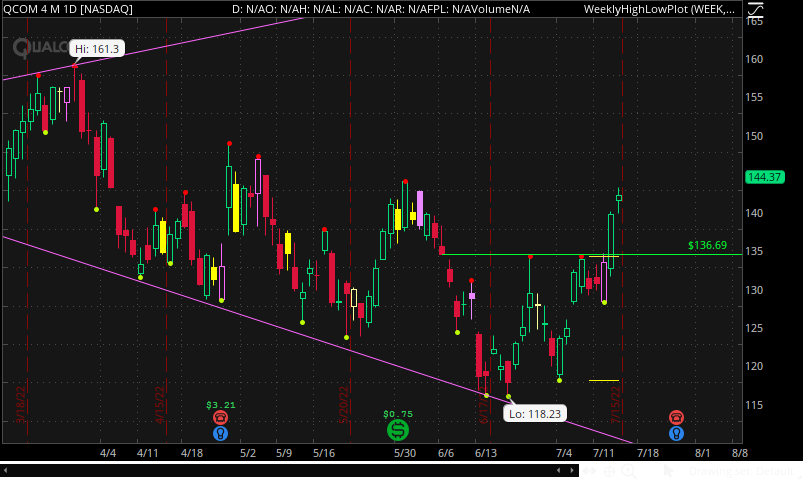Click the 130 price axis label
Screen dimensions: 803x481
pos(754,290)
